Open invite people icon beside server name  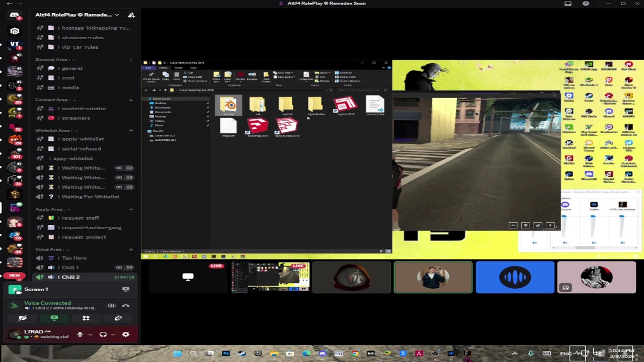(x=131, y=15)
